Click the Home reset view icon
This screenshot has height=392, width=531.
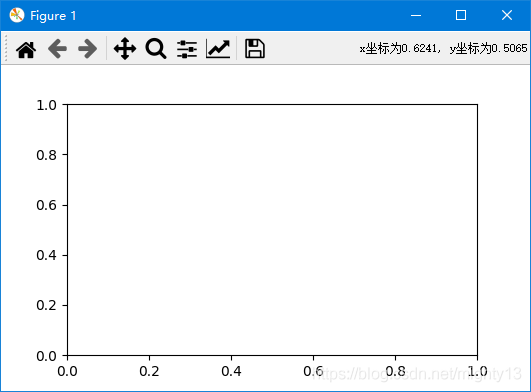26,49
